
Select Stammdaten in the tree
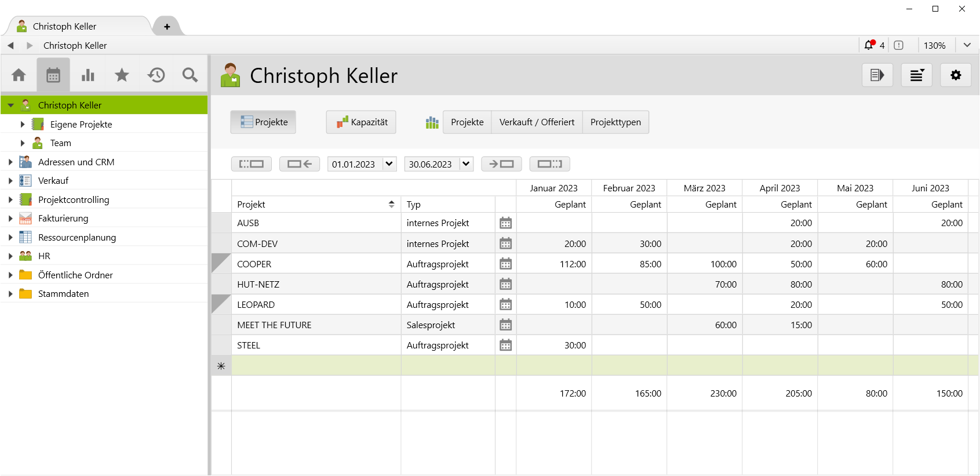coord(63,293)
